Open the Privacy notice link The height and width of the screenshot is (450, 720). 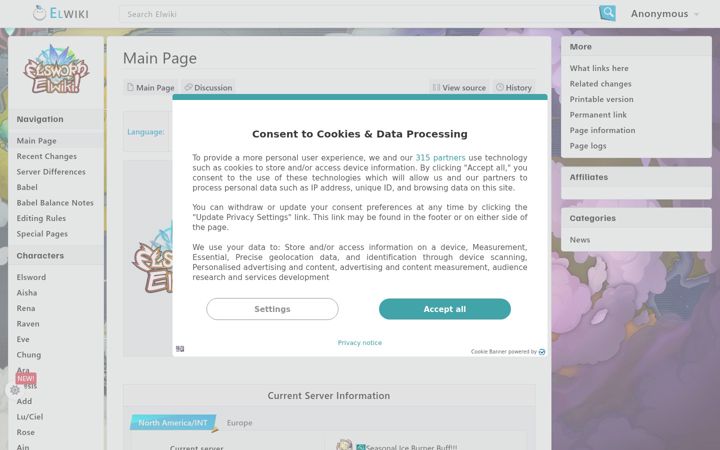[360, 343]
